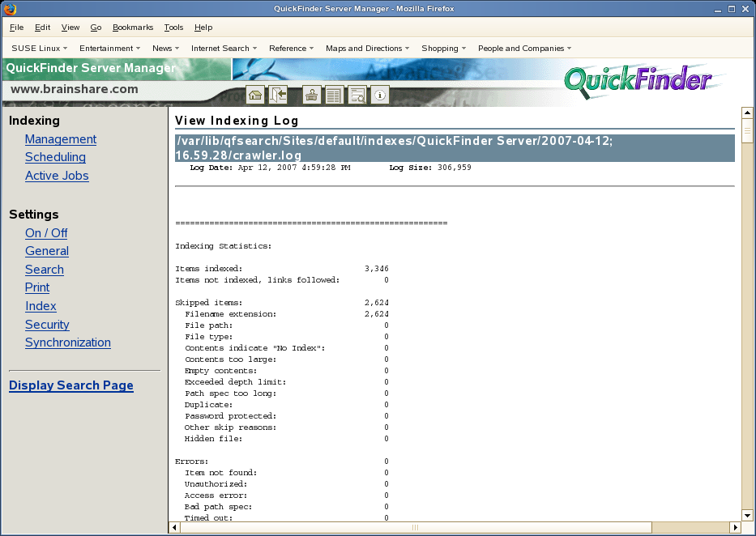The height and width of the screenshot is (536, 756).
Task: Click the list page icon in toolbar
Action: (x=334, y=95)
